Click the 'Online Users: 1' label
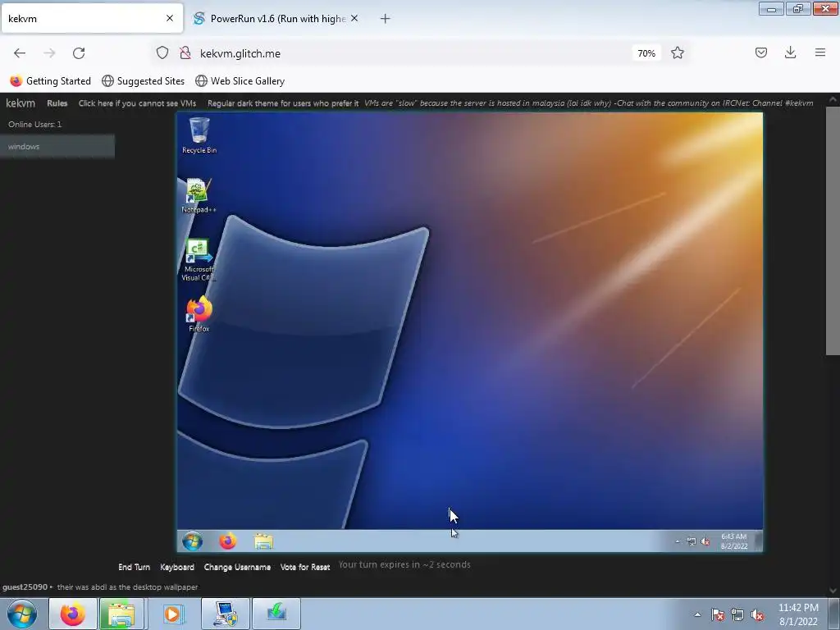This screenshot has height=630, width=840. point(34,125)
